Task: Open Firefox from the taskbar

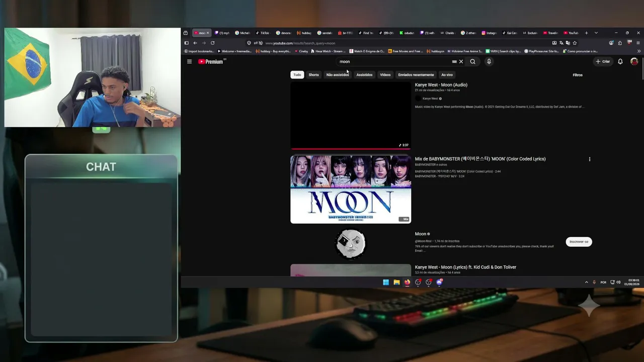Action: (x=407, y=282)
